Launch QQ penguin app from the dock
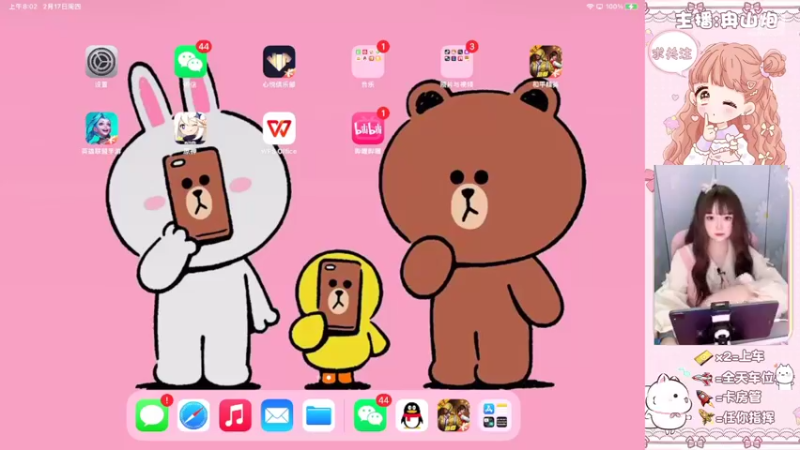The height and width of the screenshot is (450, 800). [x=412, y=415]
